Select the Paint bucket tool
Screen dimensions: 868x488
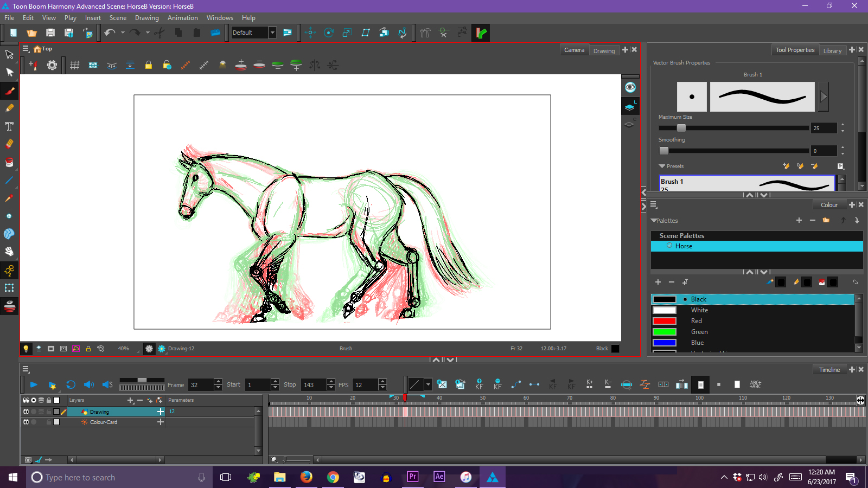click(x=9, y=162)
